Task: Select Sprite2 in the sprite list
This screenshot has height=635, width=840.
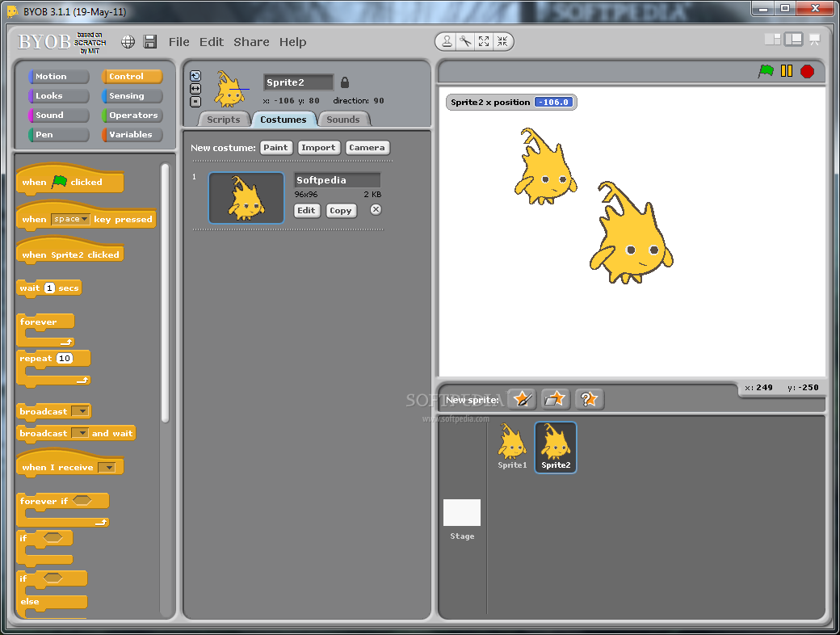Action: (x=556, y=447)
